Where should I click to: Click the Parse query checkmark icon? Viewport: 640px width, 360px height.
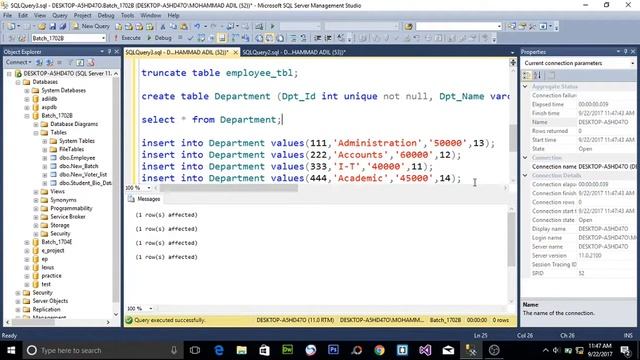(x=190, y=38)
